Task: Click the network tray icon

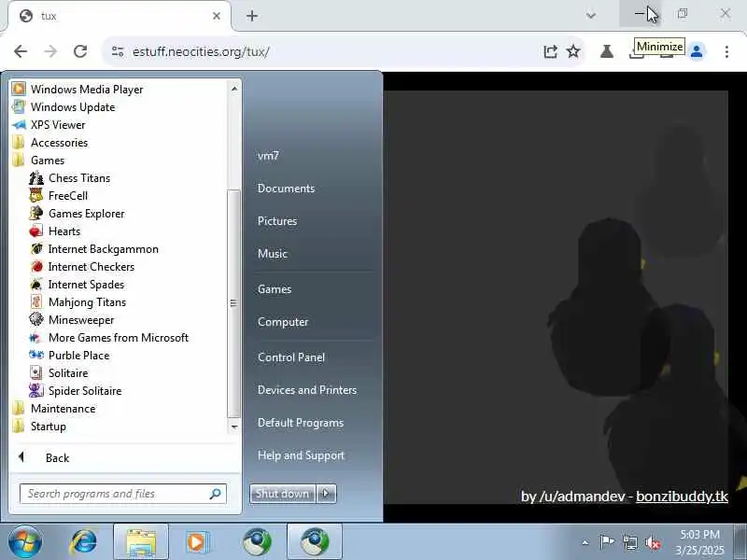Action: 629,542
